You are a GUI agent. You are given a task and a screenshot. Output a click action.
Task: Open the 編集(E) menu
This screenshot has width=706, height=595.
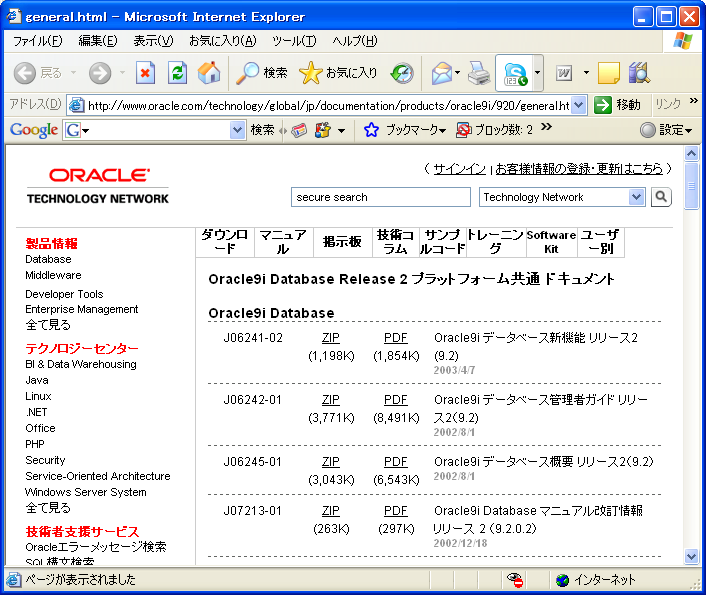[98, 41]
